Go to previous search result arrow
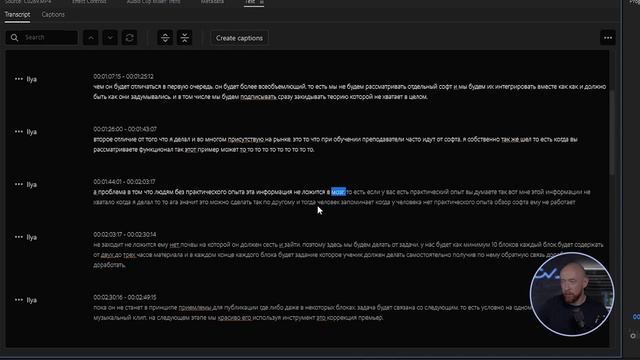This screenshot has height=360, width=640. [91, 38]
